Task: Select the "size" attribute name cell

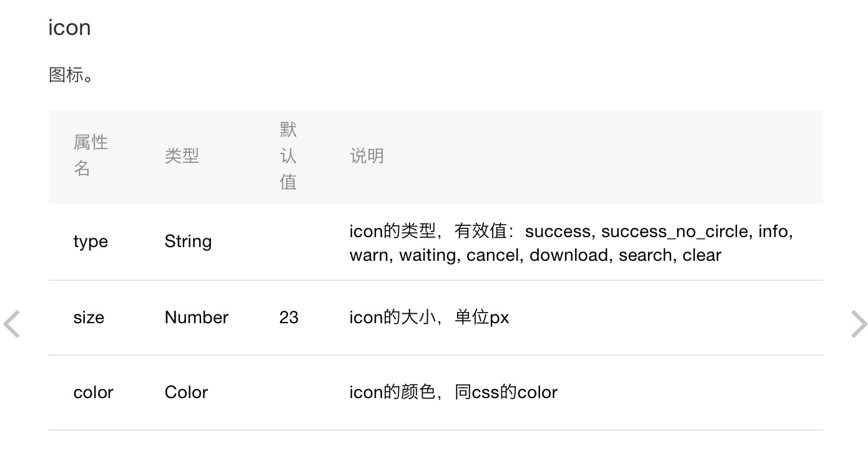Action: coord(89,318)
